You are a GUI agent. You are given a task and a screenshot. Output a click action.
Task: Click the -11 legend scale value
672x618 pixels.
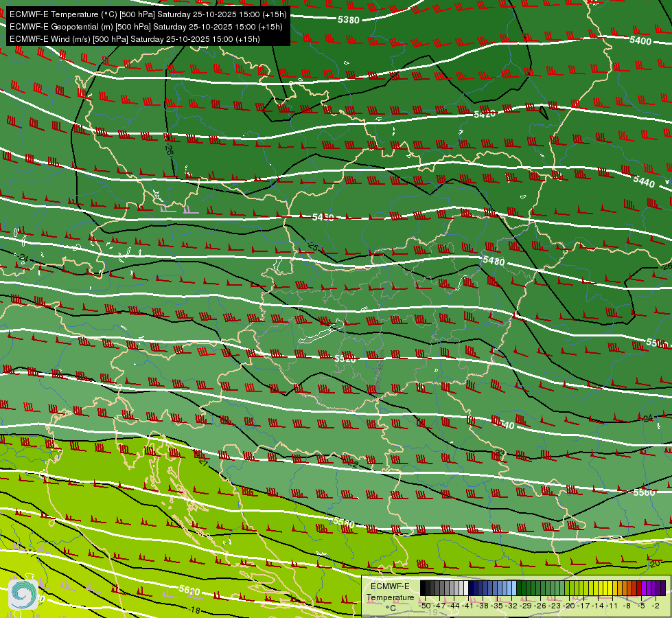pyautogui.click(x=612, y=606)
